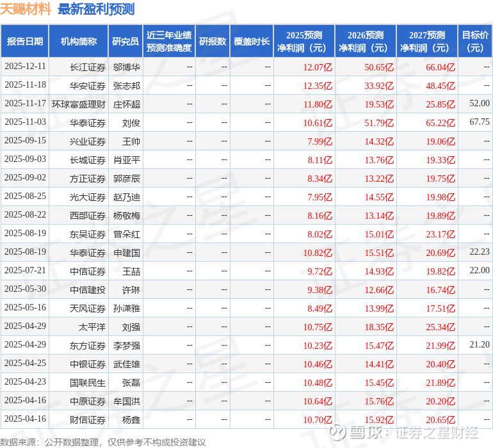Click the 环球富盛理财 institution cell
493x448 pixels.
pyautogui.click(x=79, y=104)
